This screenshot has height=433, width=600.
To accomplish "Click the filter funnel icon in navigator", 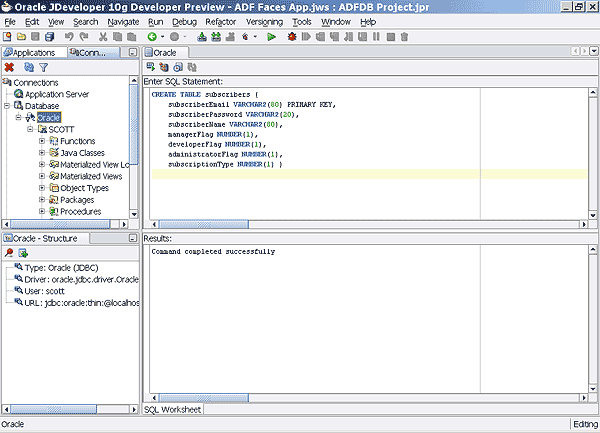I will (43, 67).
